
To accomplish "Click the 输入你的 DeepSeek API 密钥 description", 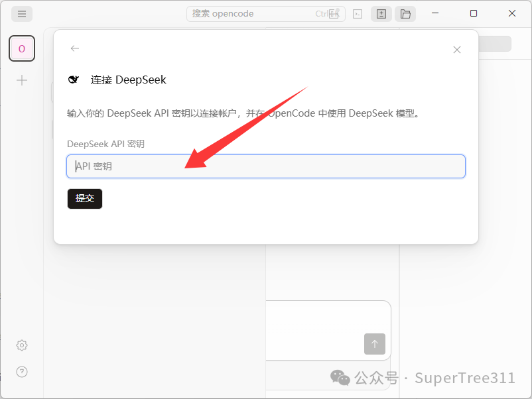I will tap(243, 113).
